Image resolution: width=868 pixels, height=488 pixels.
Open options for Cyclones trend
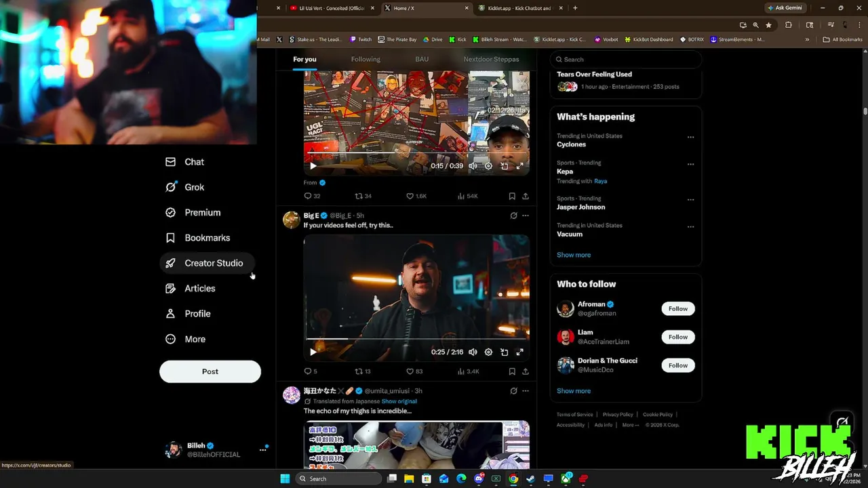click(690, 137)
